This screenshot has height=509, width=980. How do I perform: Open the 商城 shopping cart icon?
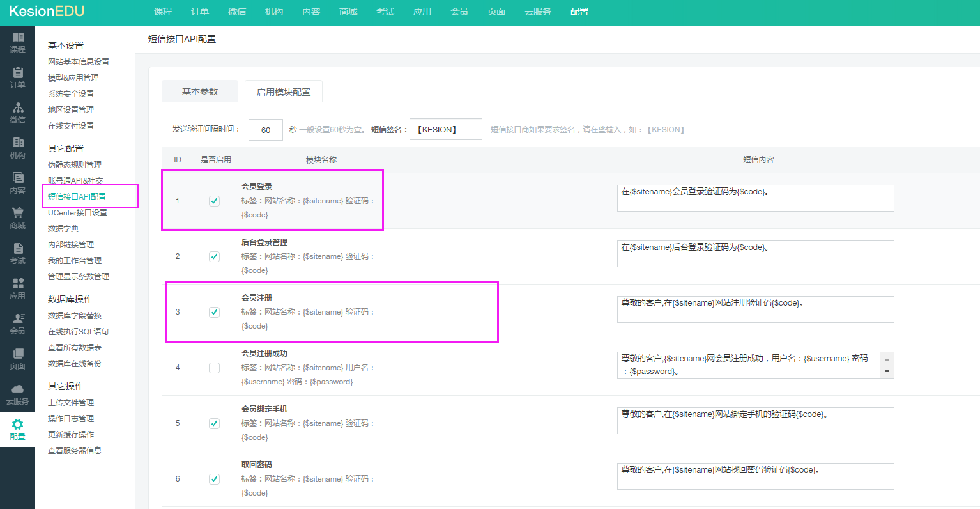pos(18,214)
